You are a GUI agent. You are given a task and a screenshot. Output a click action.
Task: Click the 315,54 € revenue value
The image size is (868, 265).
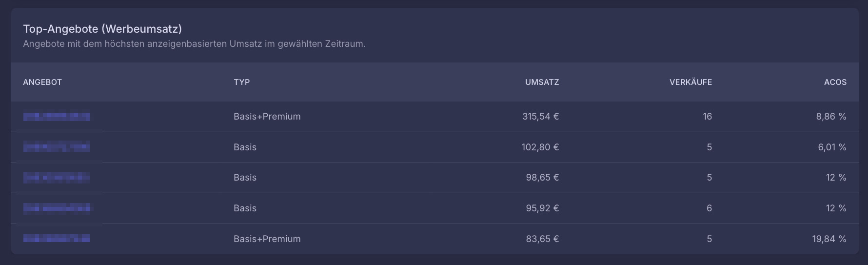click(x=540, y=117)
